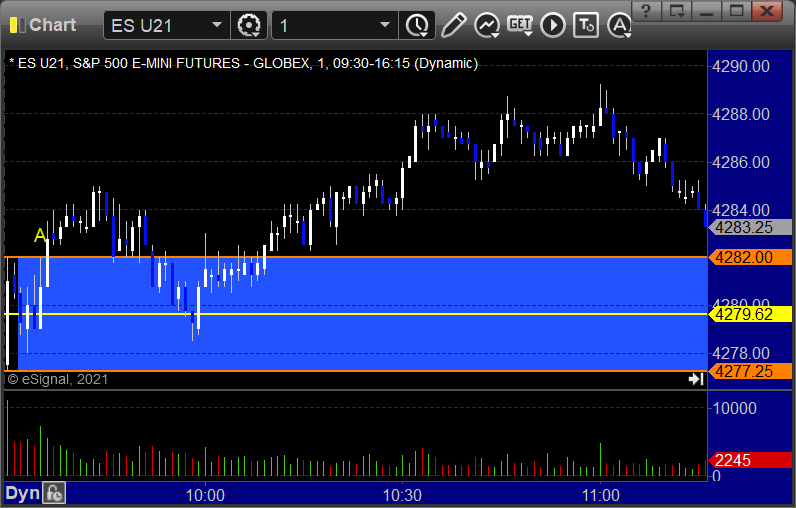Open the window pop-out menu icon

point(677,11)
